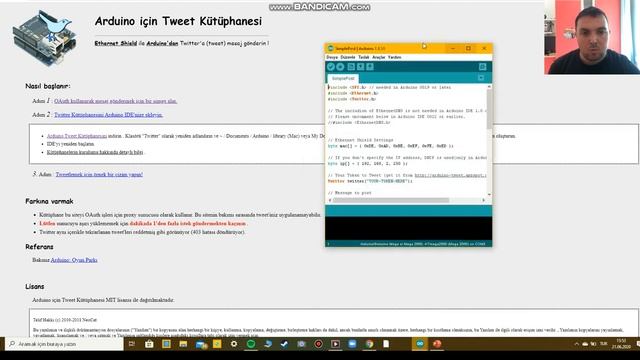The width and height of the screenshot is (640, 360).
Task: Click the New sketch icon in Arduino toolbar
Action: (x=351, y=67)
